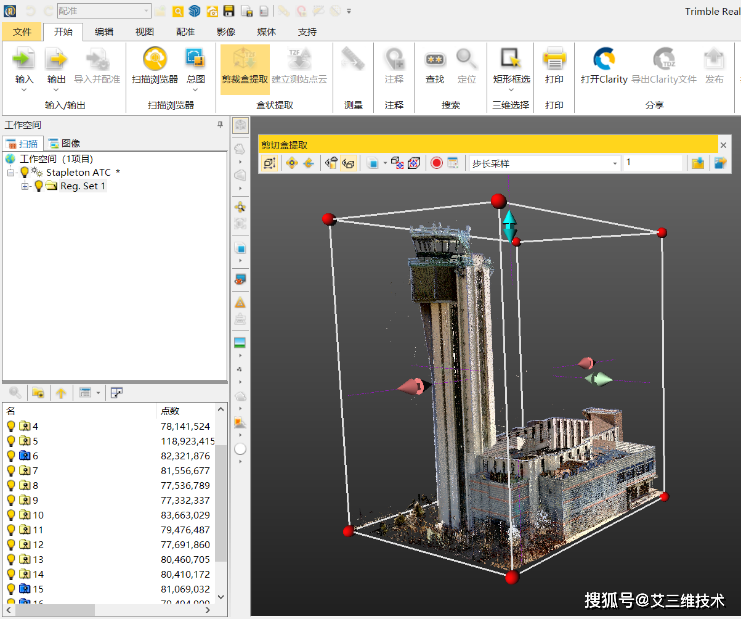Toggle the lightbulb visibility of Stapleton ATC

pos(25,172)
